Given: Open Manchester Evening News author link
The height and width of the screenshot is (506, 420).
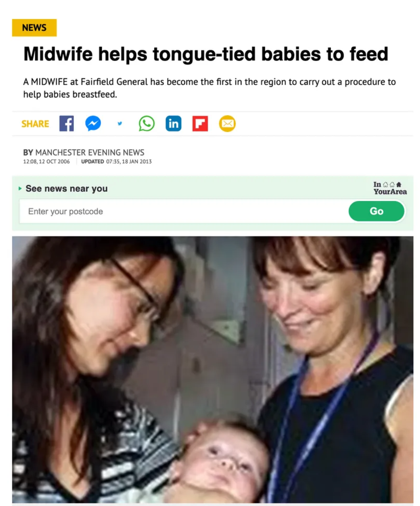Looking at the screenshot, I should (x=89, y=152).
